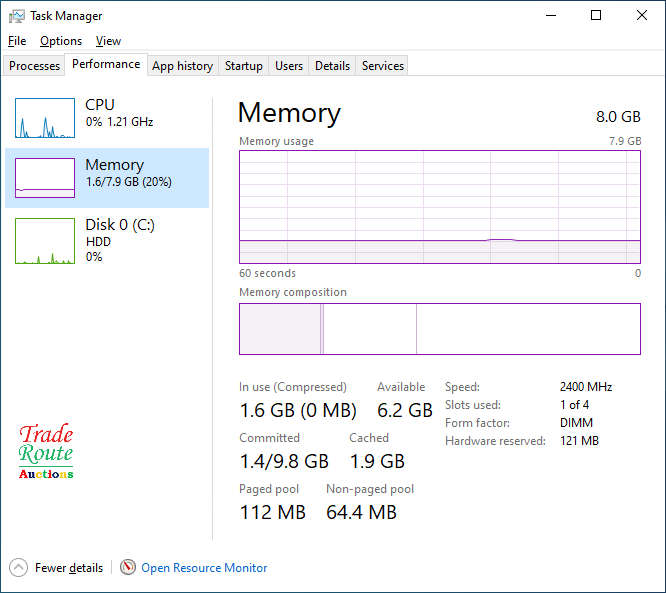Open the Options menu

coord(61,41)
